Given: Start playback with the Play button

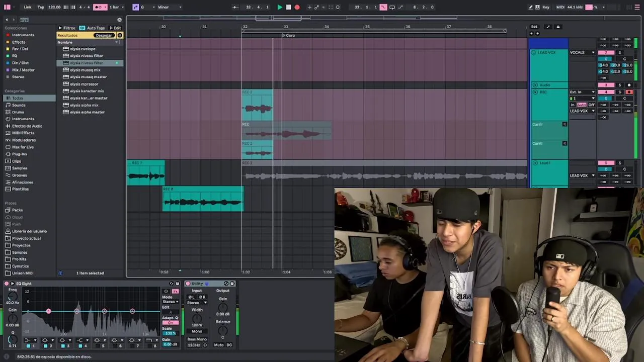Looking at the screenshot, I should coord(280,7).
